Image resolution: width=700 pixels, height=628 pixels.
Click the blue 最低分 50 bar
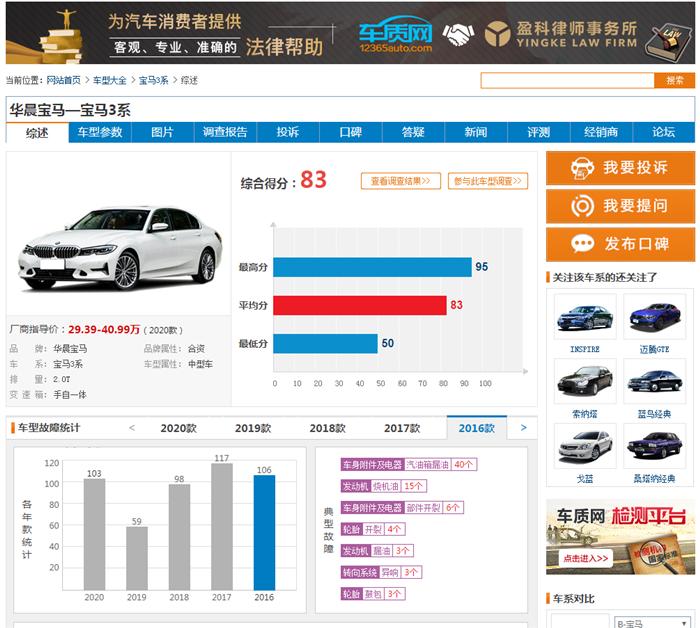tap(325, 344)
